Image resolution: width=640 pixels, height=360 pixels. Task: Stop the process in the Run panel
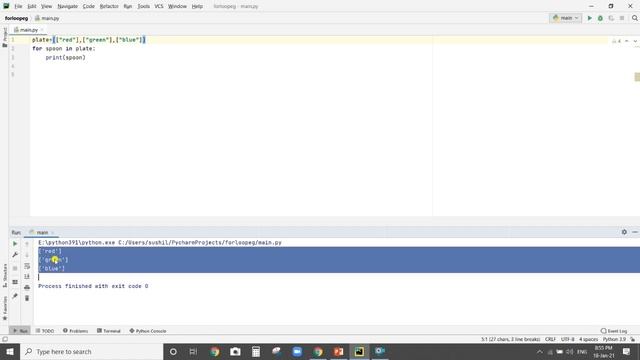pyautogui.click(x=15, y=268)
